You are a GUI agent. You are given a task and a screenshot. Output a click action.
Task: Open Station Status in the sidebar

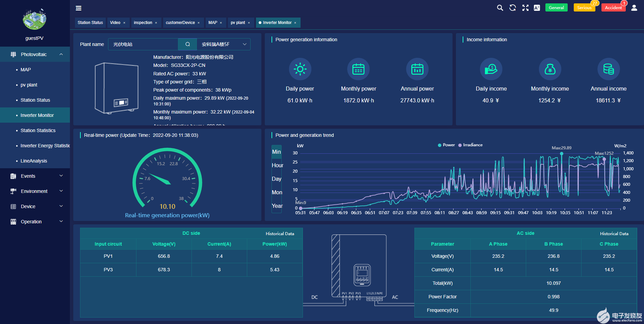(x=35, y=100)
